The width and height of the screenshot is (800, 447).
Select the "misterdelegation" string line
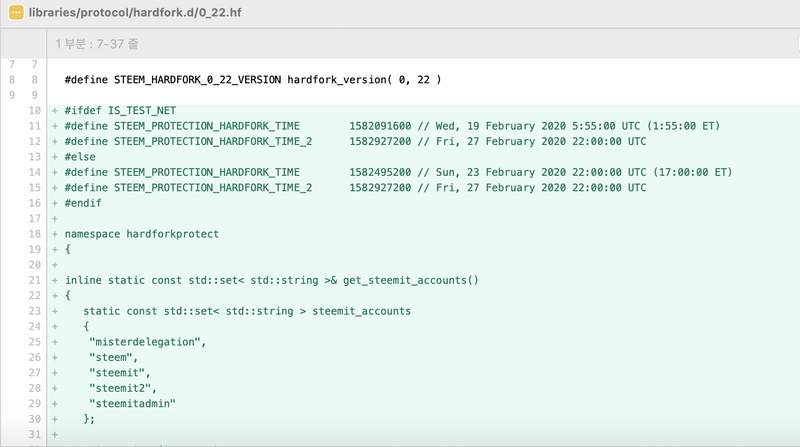tap(147, 342)
